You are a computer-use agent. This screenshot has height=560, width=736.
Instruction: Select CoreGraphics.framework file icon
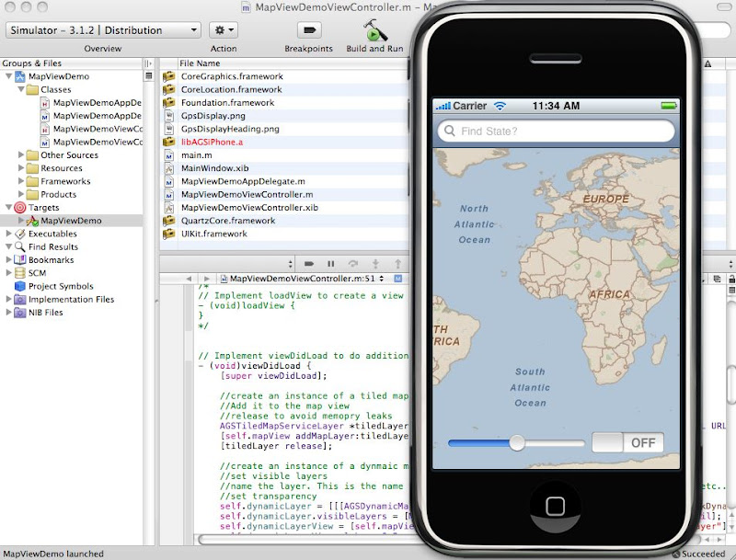(169, 76)
